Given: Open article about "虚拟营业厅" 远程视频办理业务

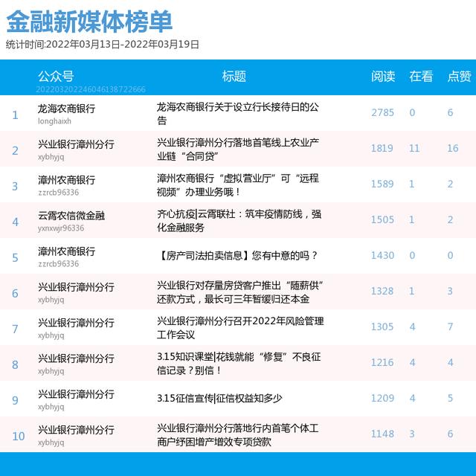Looking at the screenshot, I should tap(238, 185).
